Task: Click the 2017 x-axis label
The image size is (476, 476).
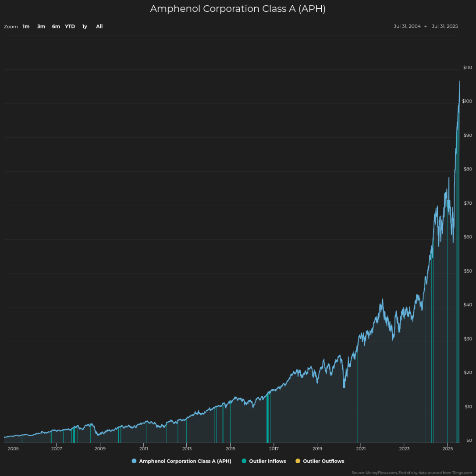Action: click(x=274, y=448)
